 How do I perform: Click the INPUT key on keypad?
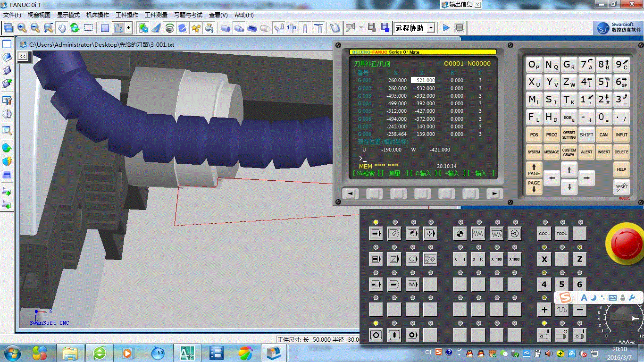click(621, 135)
